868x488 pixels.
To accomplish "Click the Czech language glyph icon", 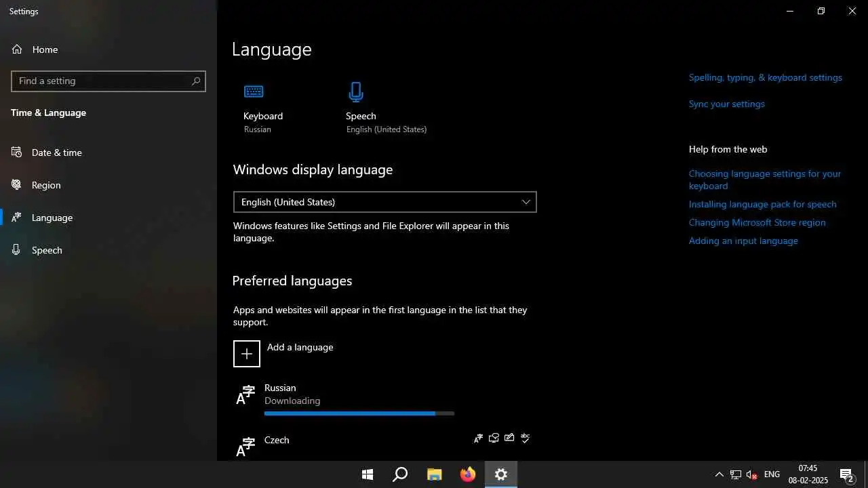I will (x=245, y=447).
